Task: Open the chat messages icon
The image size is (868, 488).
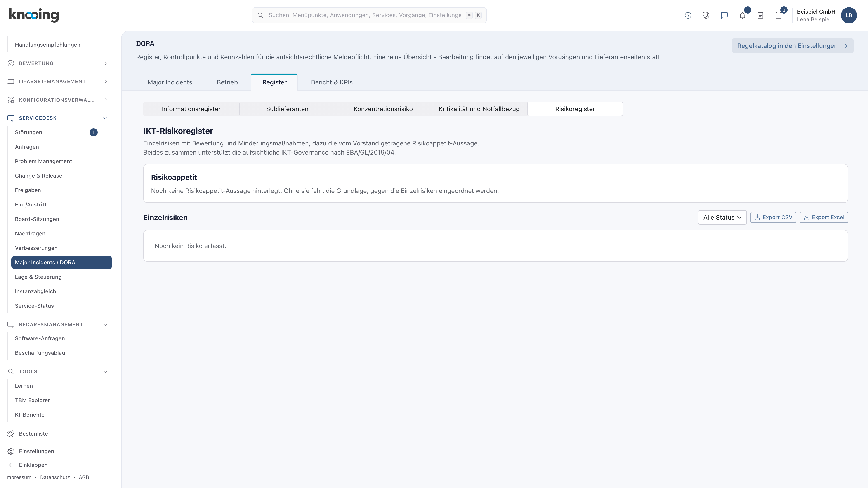Action: coord(724,15)
